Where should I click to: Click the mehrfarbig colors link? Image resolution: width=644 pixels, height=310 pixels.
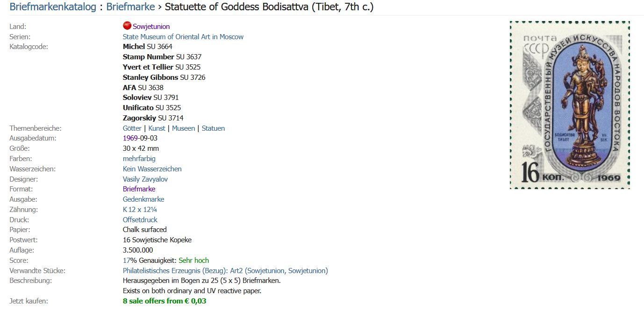tap(139, 159)
